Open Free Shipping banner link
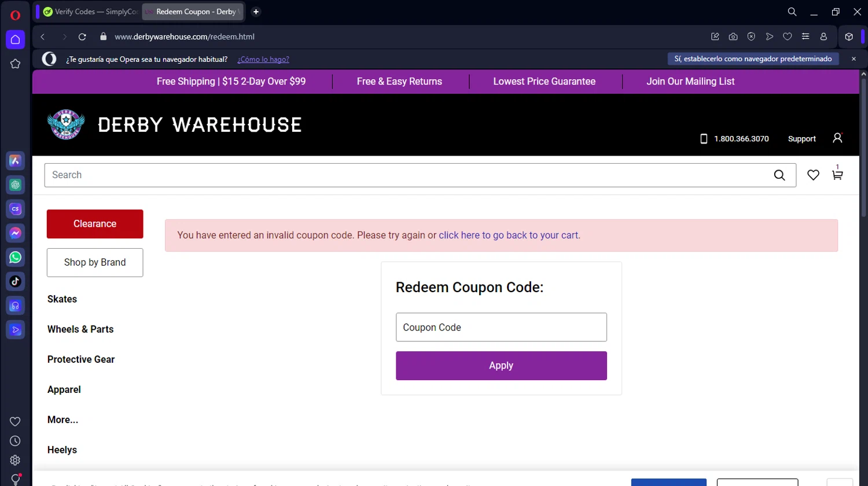This screenshot has width=868, height=486. [x=231, y=82]
